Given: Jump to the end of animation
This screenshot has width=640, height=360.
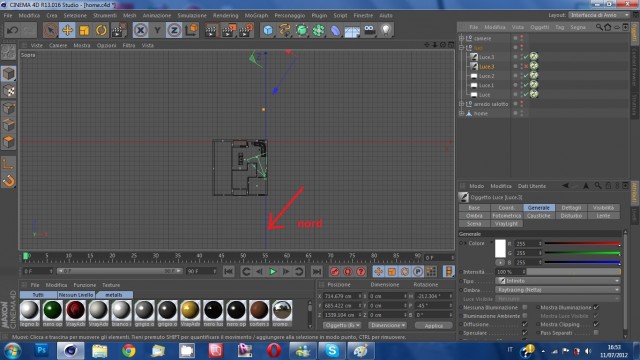Looking at the screenshot, I should pos(316,271).
